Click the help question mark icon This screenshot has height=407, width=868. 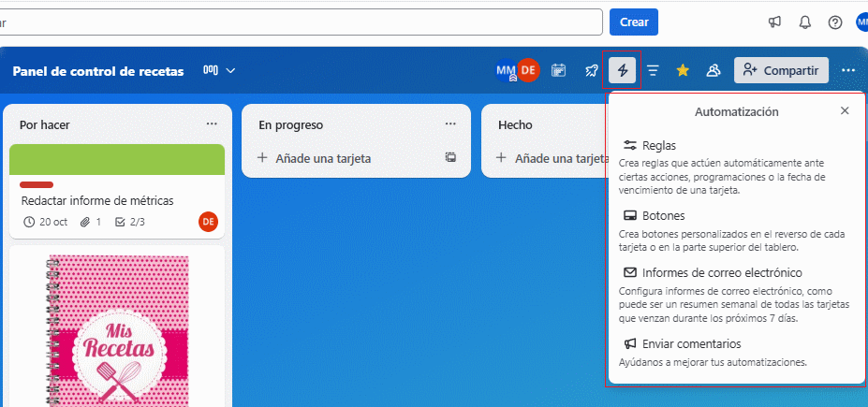pyautogui.click(x=835, y=22)
